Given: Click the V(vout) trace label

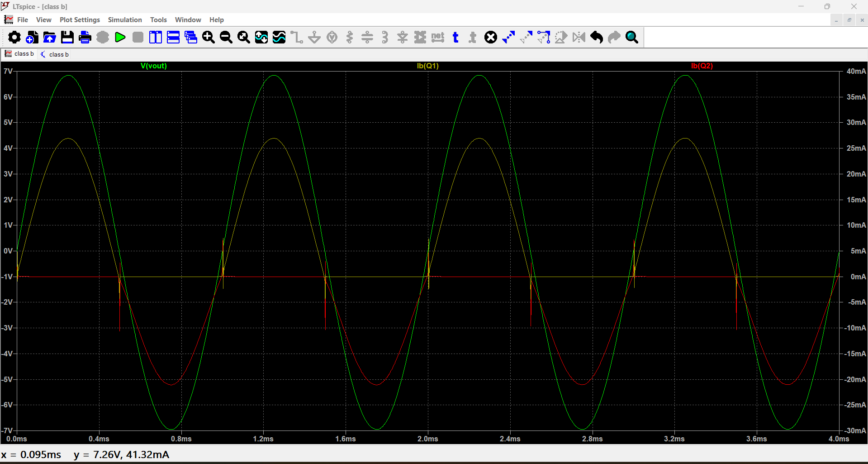Looking at the screenshot, I should click(x=154, y=66).
